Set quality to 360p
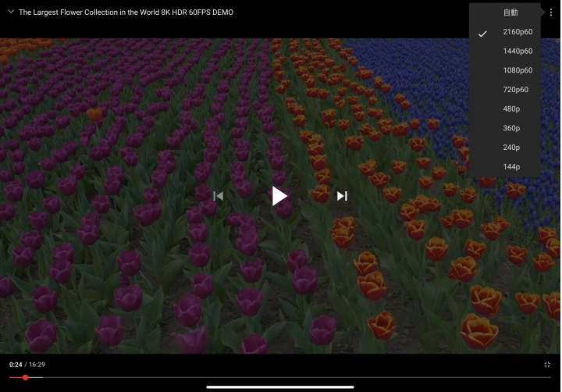The image size is (562, 392). click(505, 128)
